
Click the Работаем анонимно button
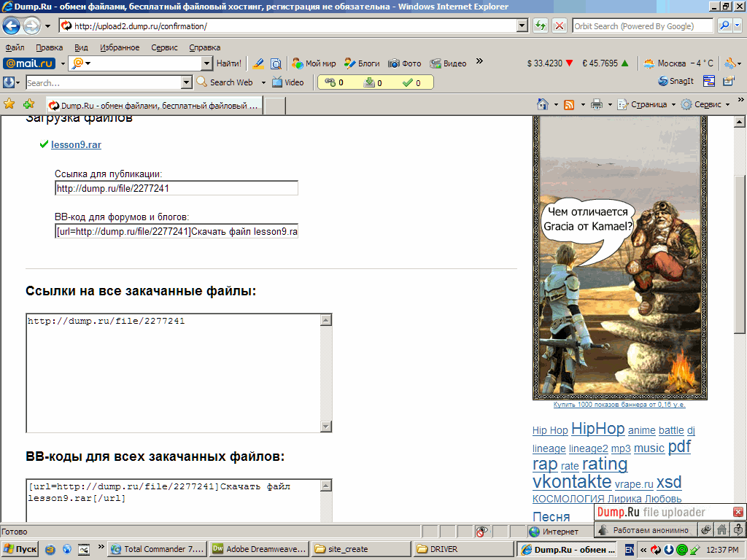click(x=646, y=530)
